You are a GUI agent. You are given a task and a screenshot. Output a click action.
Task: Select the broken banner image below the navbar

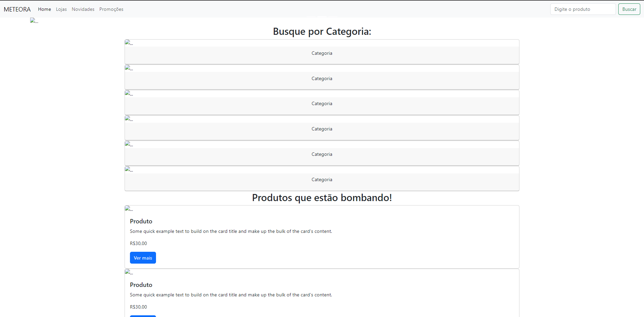[34, 21]
